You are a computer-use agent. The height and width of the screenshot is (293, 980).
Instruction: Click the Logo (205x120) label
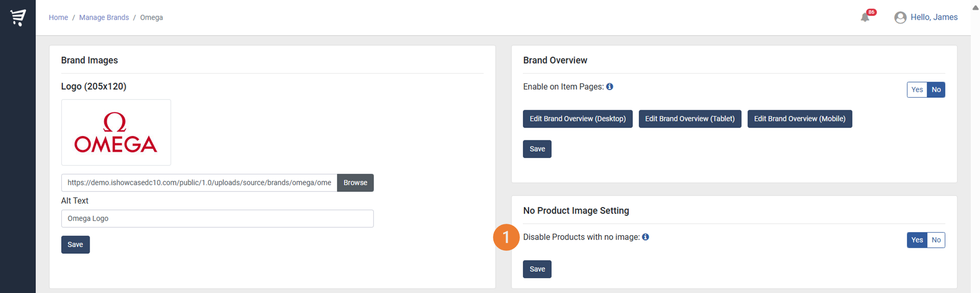click(x=94, y=86)
